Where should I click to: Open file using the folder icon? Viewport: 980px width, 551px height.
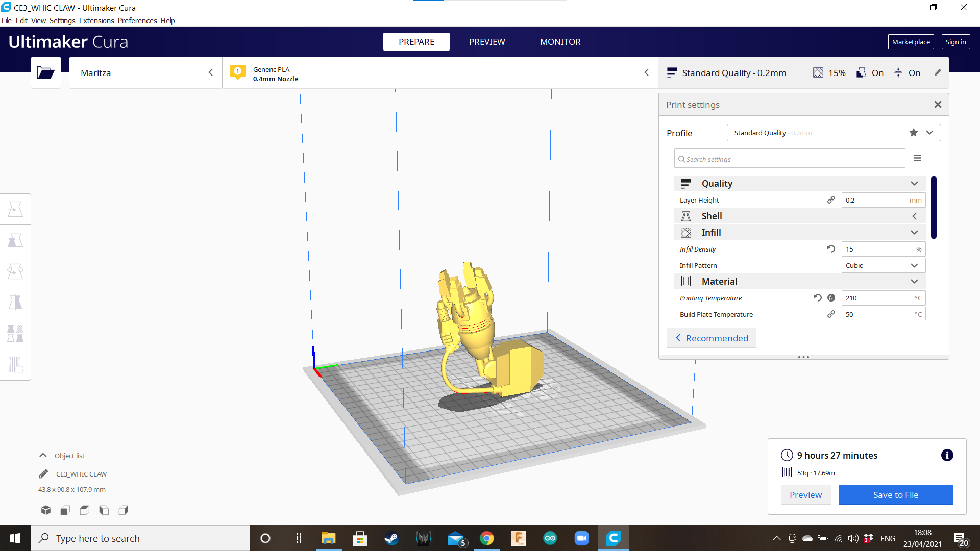[45, 73]
